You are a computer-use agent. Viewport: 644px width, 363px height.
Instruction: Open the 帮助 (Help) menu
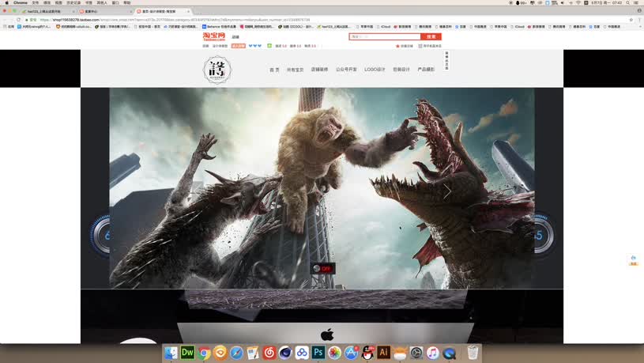point(127,2)
